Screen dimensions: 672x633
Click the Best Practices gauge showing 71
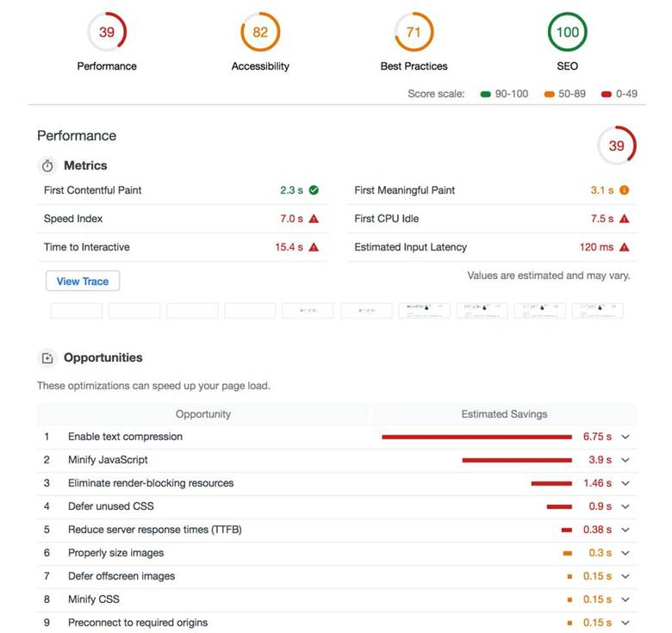click(x=414, y=32)
